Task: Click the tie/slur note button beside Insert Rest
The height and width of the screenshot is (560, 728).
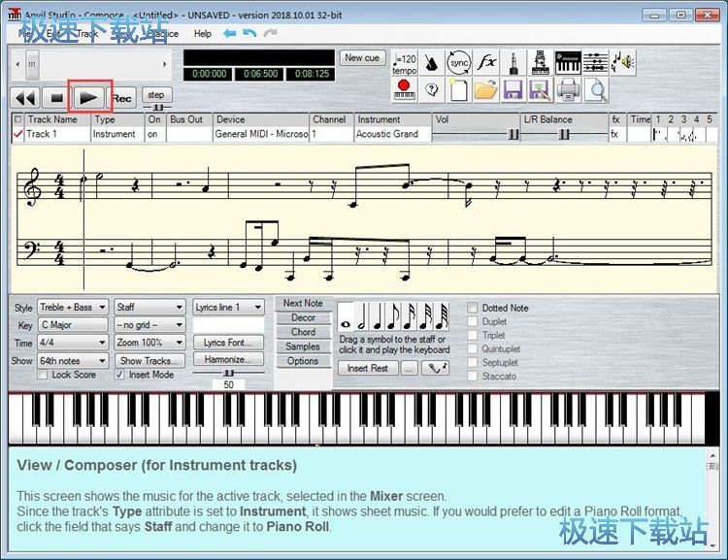Action: click(436, 368)
